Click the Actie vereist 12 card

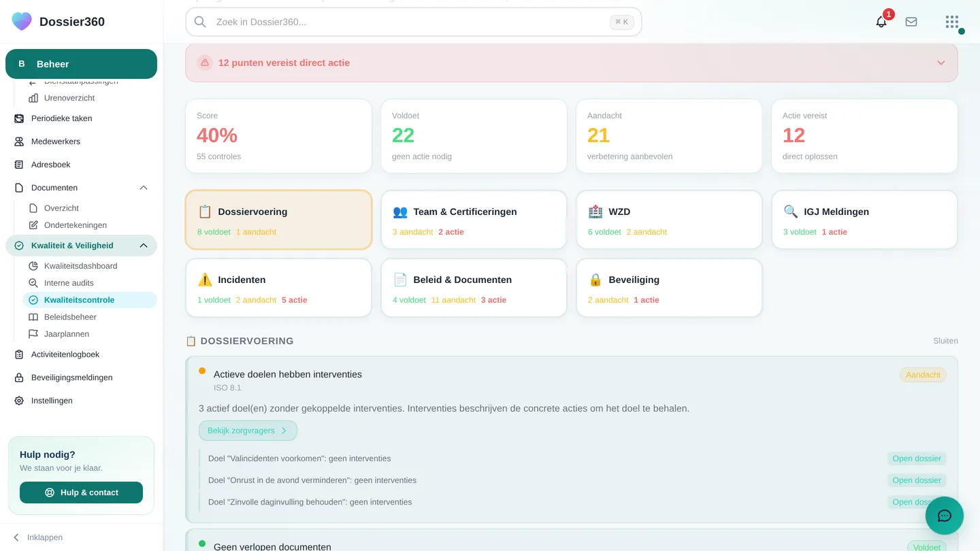864,136
